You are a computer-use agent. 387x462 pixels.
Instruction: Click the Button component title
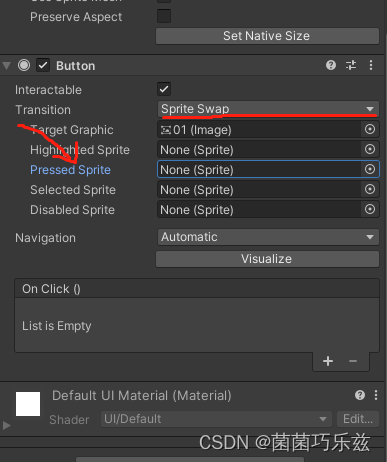click(x=76, y=66)
